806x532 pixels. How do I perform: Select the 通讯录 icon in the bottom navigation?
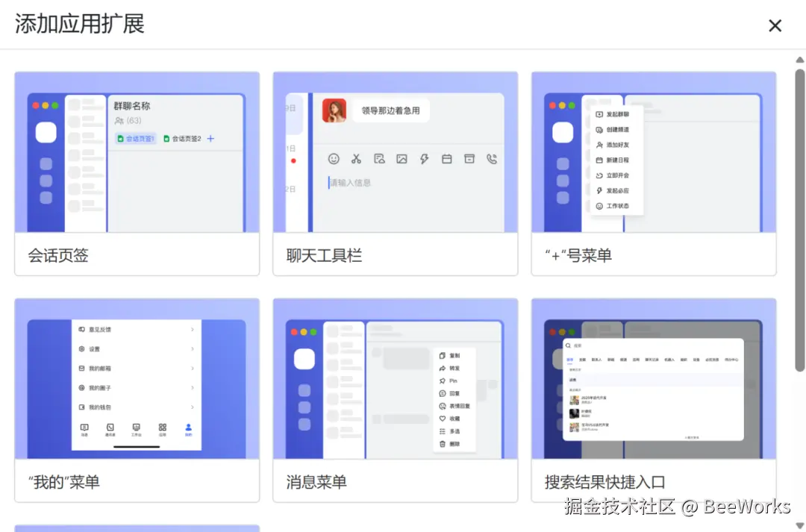click(x=110, y=428)
